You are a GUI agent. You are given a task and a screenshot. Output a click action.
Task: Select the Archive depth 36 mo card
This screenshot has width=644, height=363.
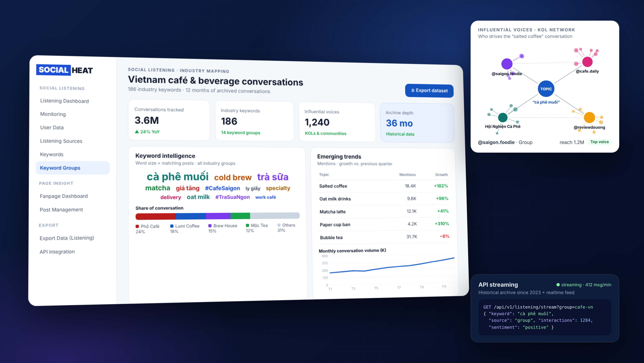tap(417, 123)
